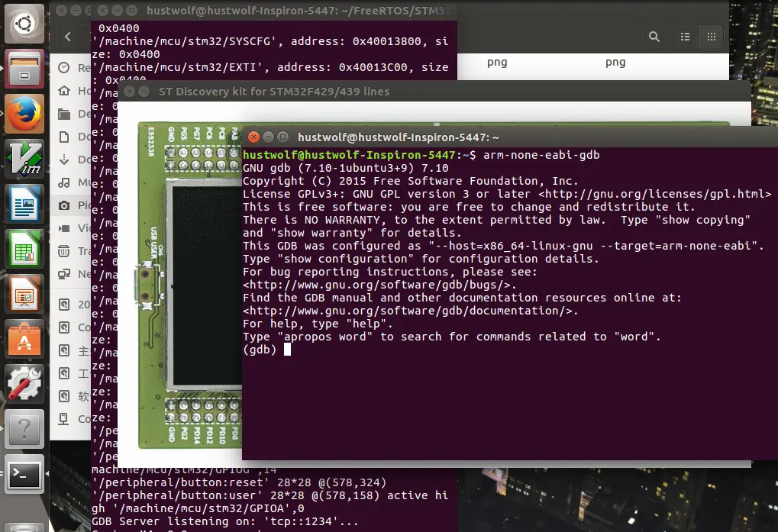Open the Help question-mark launcher icon
The image size is (778, 532).
[24, 430]
